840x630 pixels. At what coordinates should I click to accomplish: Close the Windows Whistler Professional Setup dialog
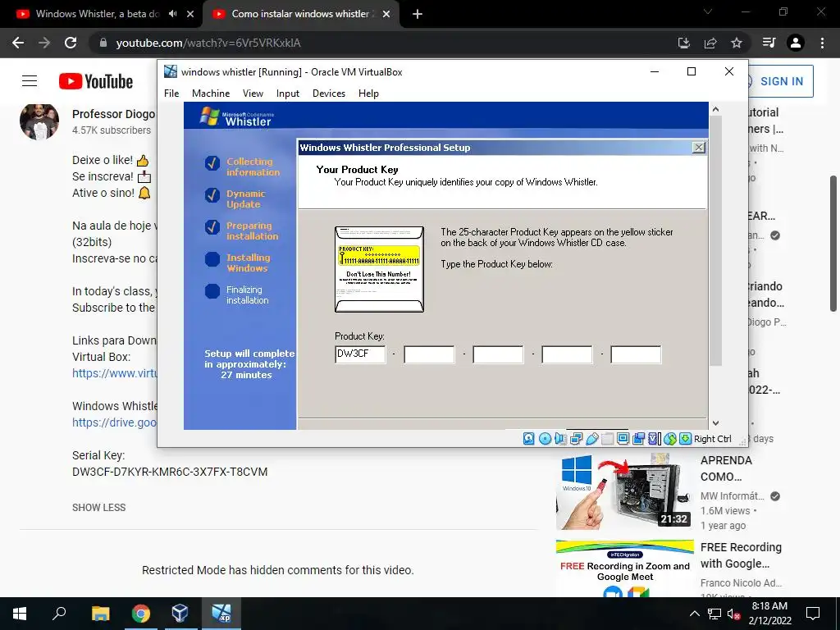[699, 148]
